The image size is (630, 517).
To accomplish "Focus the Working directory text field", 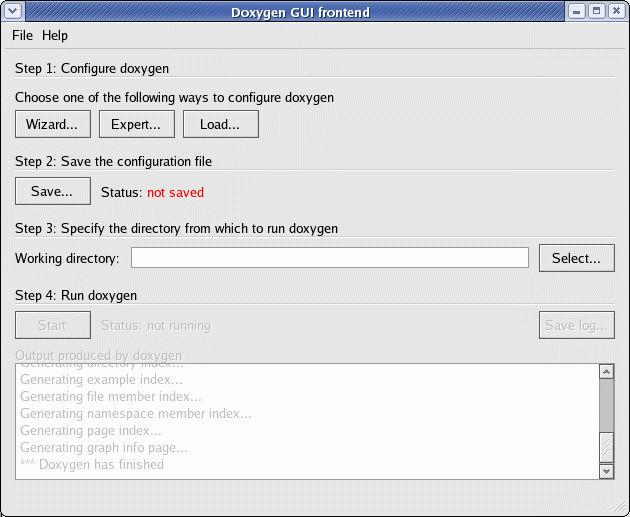I will [329, 258].
